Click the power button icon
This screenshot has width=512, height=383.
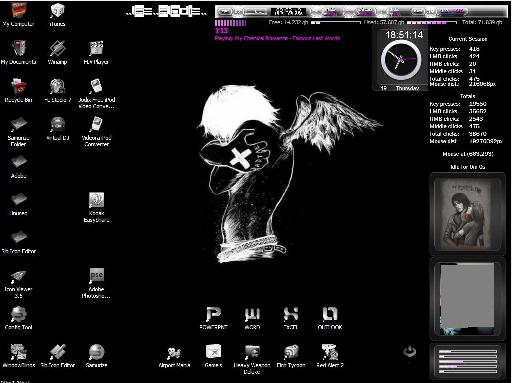(410, 351)
